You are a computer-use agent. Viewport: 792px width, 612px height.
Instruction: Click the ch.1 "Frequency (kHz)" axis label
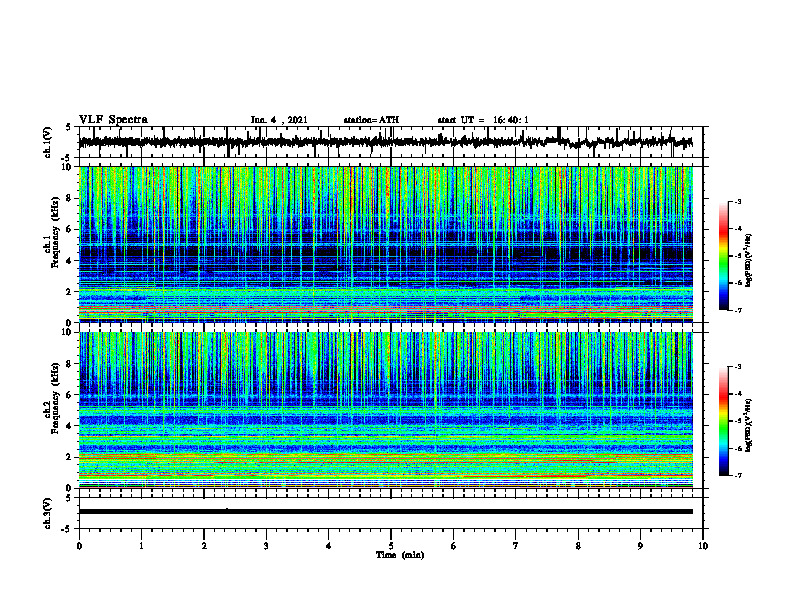54,232
